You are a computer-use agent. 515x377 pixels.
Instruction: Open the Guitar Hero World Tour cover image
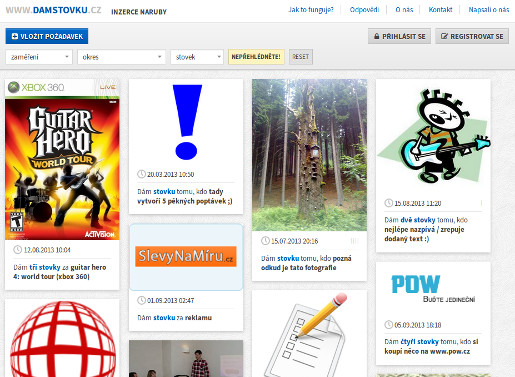[x=62, y=159]
